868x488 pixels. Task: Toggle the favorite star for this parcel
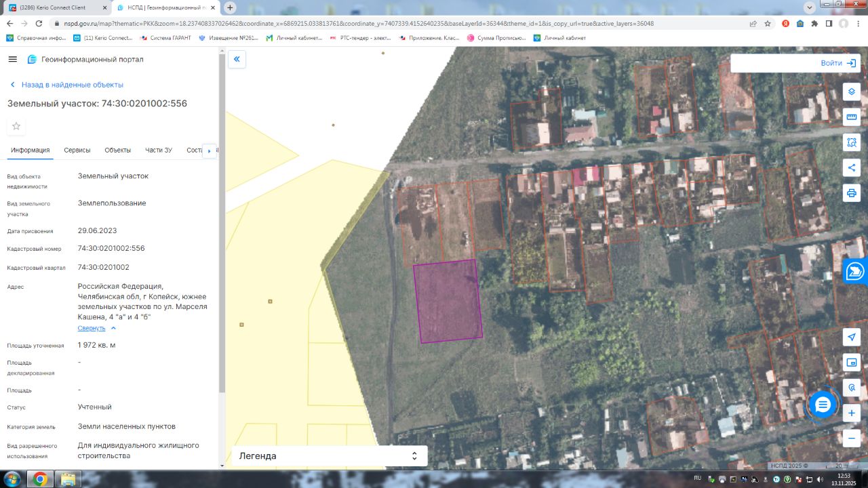coord(16,126)
